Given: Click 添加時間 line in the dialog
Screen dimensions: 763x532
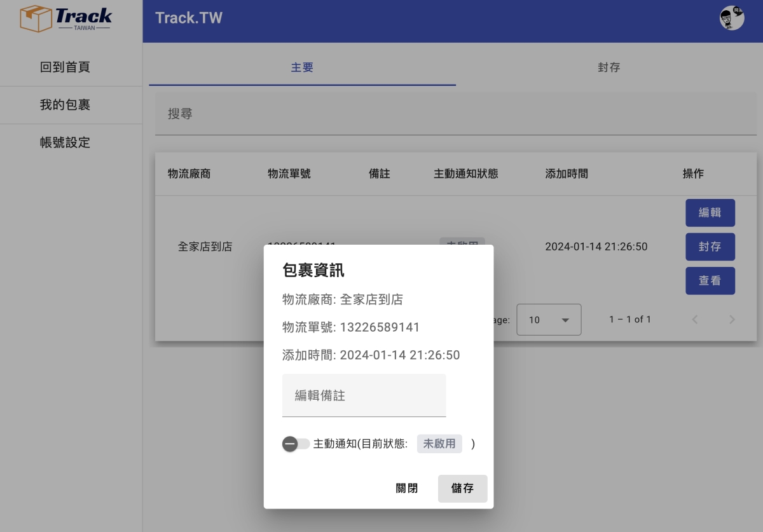Looking at the screenshot, I should click(371, 355).
